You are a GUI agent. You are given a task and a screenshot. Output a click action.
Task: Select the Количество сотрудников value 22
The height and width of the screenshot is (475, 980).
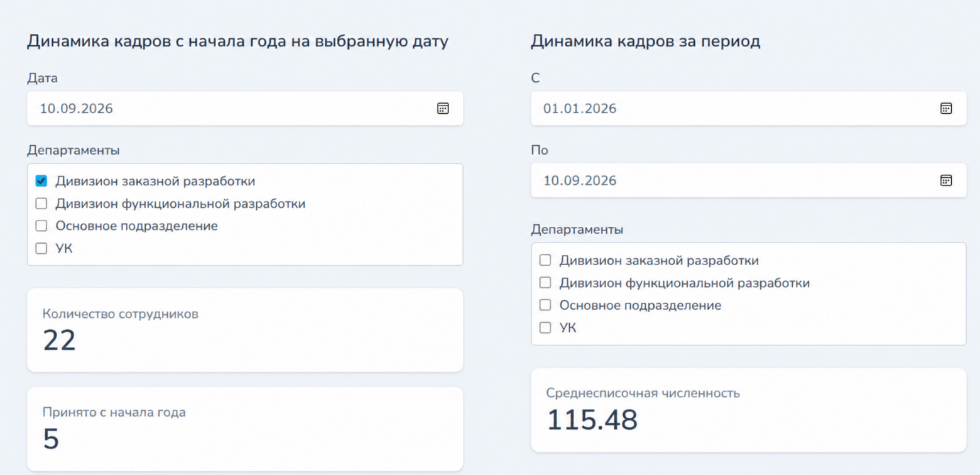(x=60, y=341)
